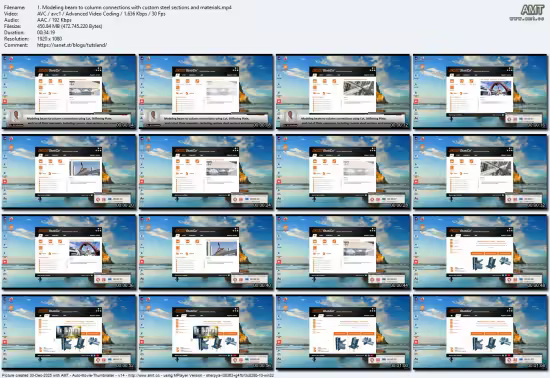Select thumbnail stamped 00:00:32 in second row
The height and width of the screenshot is (378, 550).
click(480, 172)
